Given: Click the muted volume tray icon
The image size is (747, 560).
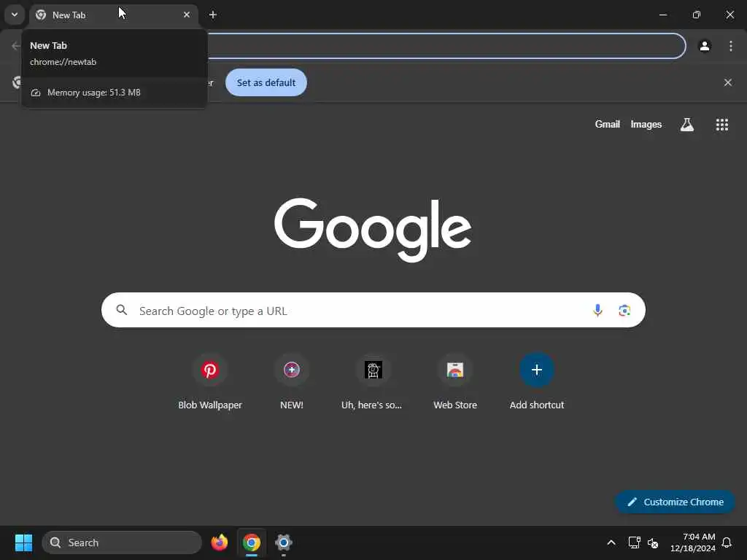Looking at the screenshot, I should (653, 542).
